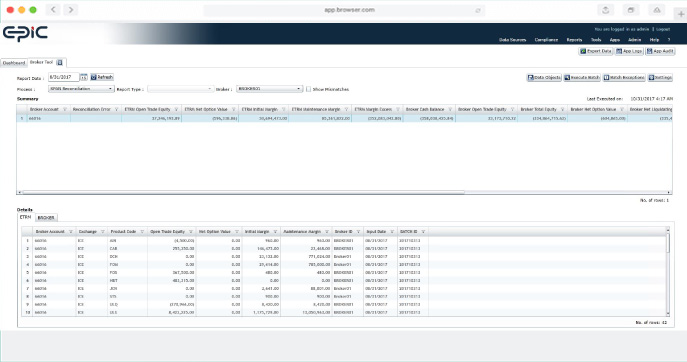The width and height of the screenshot is (687, 362).
Task: Click the Refresh button
Action: pos(102,77)
